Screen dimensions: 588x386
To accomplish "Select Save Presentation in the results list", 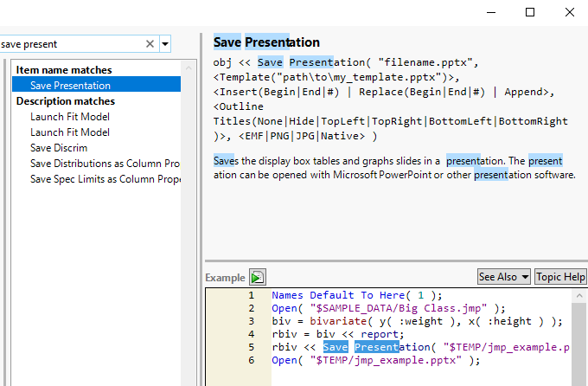I will click(x=70, y=86).
